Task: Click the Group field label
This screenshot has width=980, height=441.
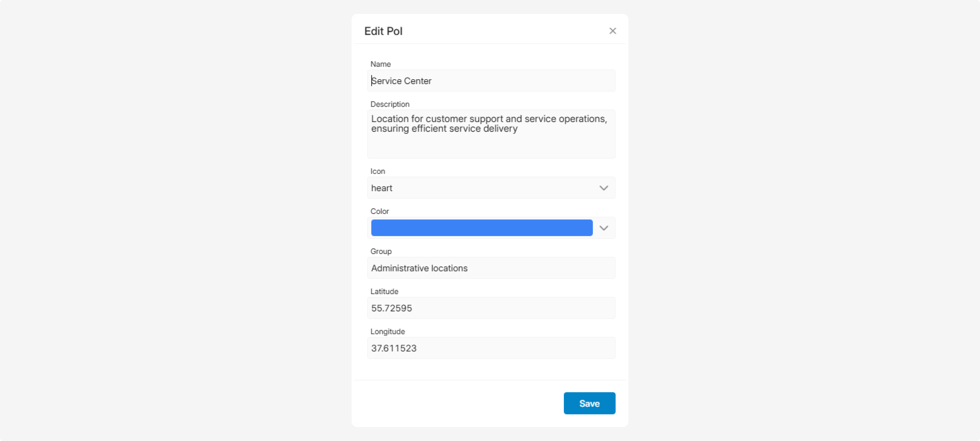Action: click(x=381, y=251)
